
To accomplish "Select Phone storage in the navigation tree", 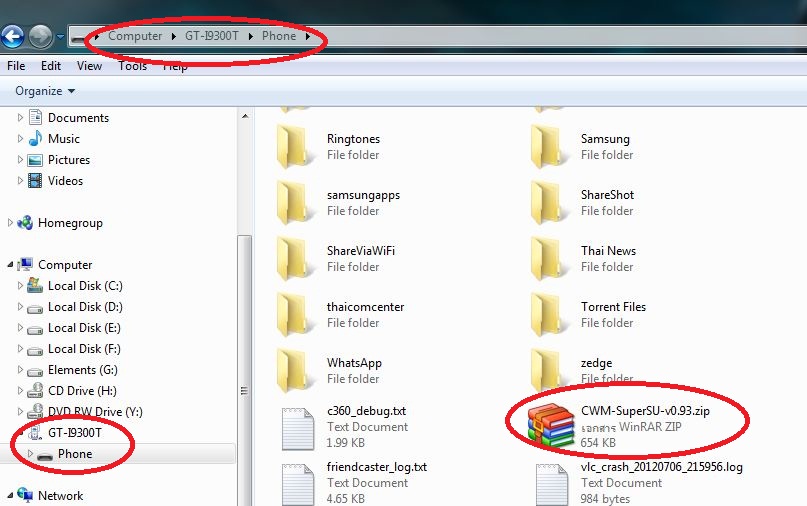I will (x=75, y=454).
